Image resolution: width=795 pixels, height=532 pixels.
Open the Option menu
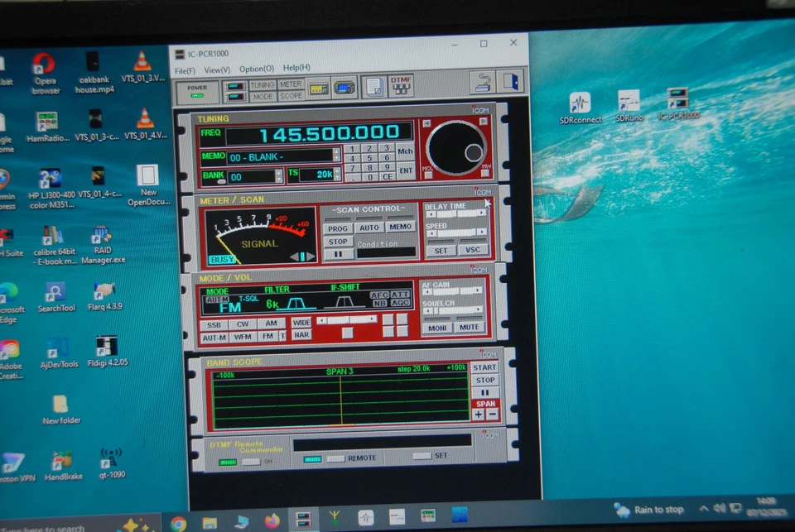pyautogui.click(x=258, y=67)
